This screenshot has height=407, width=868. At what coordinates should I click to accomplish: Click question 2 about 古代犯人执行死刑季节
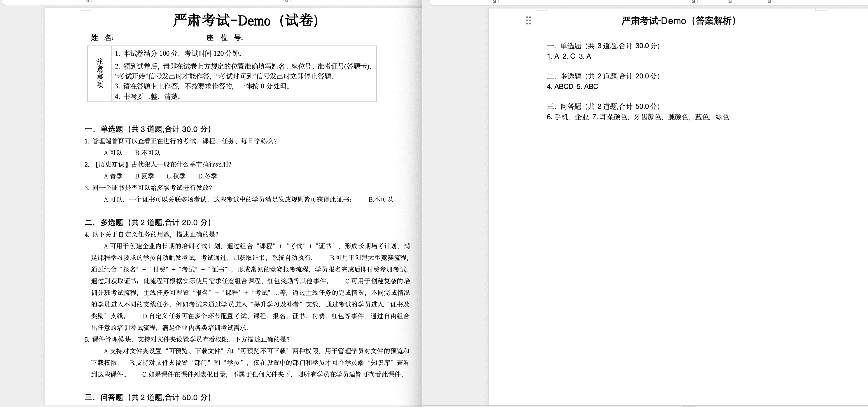coord(158,165)
